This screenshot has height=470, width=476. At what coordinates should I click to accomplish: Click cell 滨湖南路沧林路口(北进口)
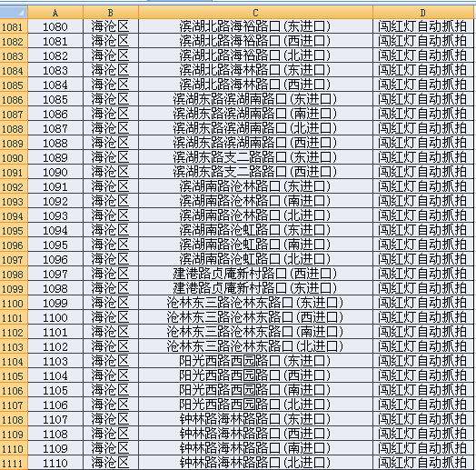pyautogui.click(x=255, y=215)
